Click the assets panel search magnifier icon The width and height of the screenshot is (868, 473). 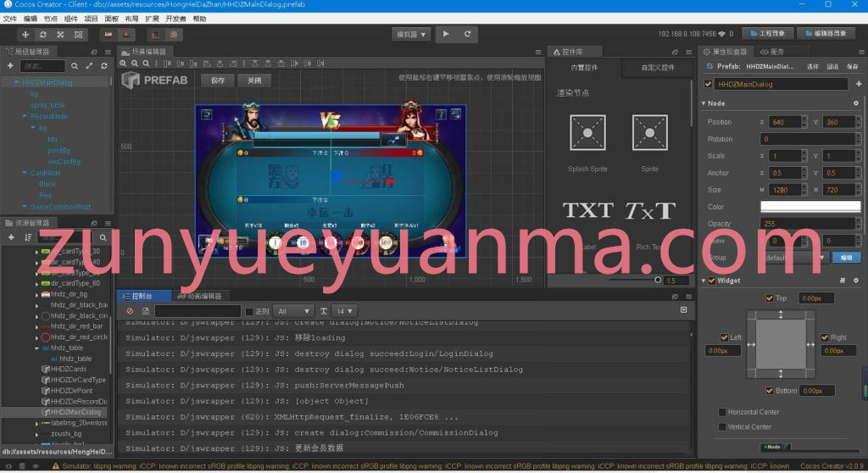tap(103, 237)
